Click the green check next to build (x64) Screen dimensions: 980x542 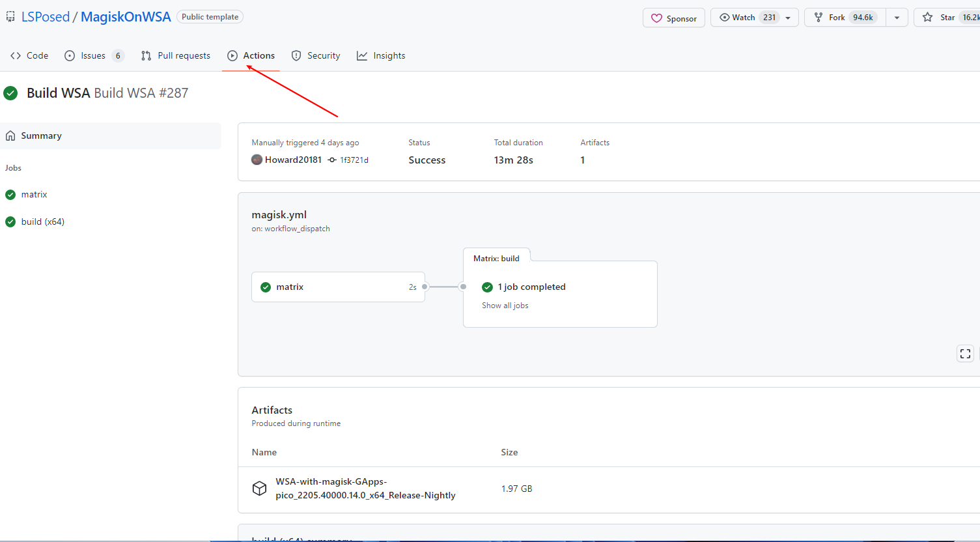coord(10,221)
